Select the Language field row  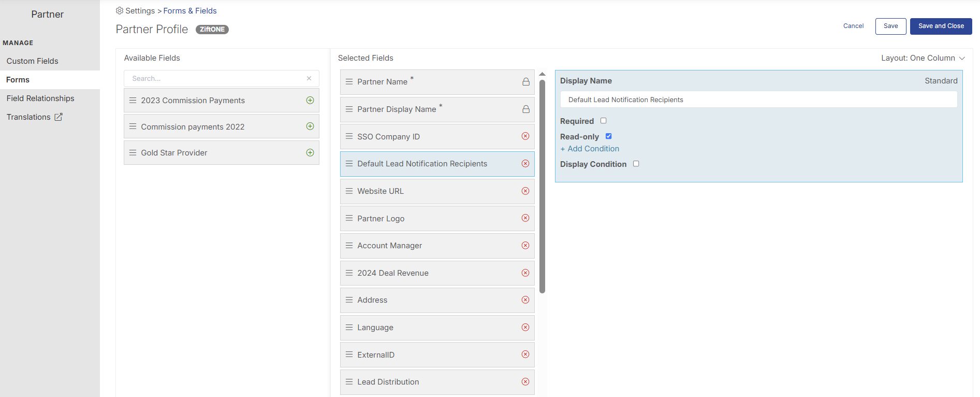click(437, 328)
